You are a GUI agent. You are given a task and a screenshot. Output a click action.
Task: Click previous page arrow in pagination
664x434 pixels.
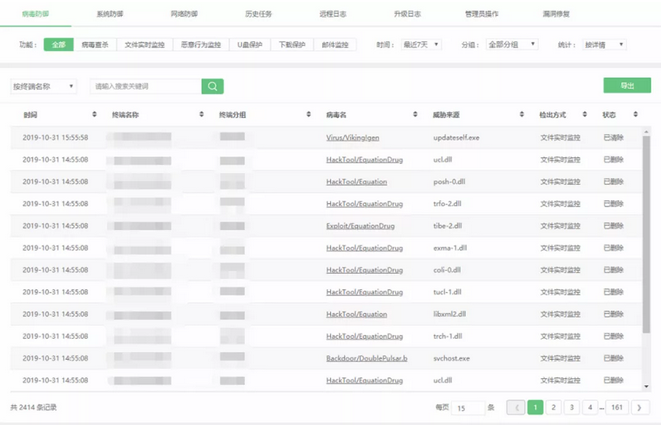pyautogui.click(x=516, y=408)
